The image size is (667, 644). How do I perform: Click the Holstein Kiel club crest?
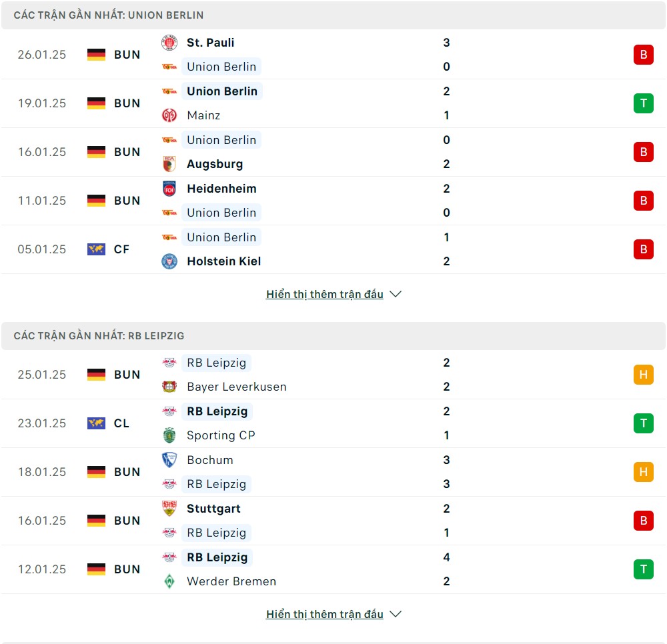[169, 261]
